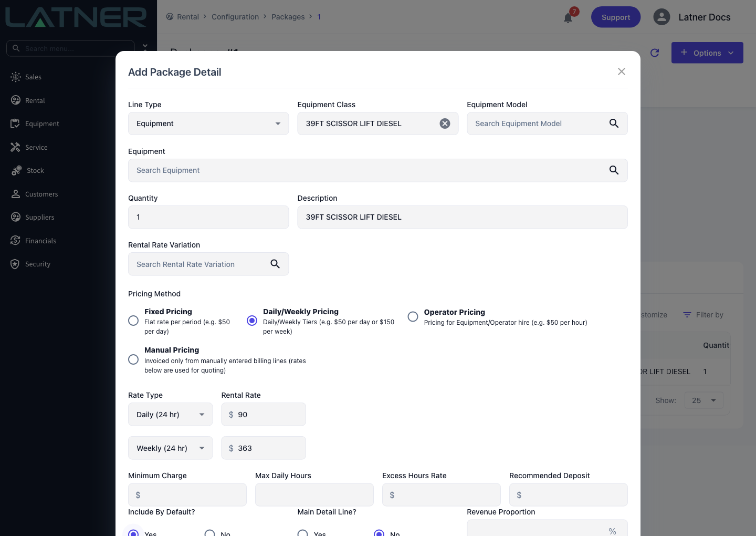Open the notifications bell
Screen dimensions: 756x536
(x=568, y=18)
